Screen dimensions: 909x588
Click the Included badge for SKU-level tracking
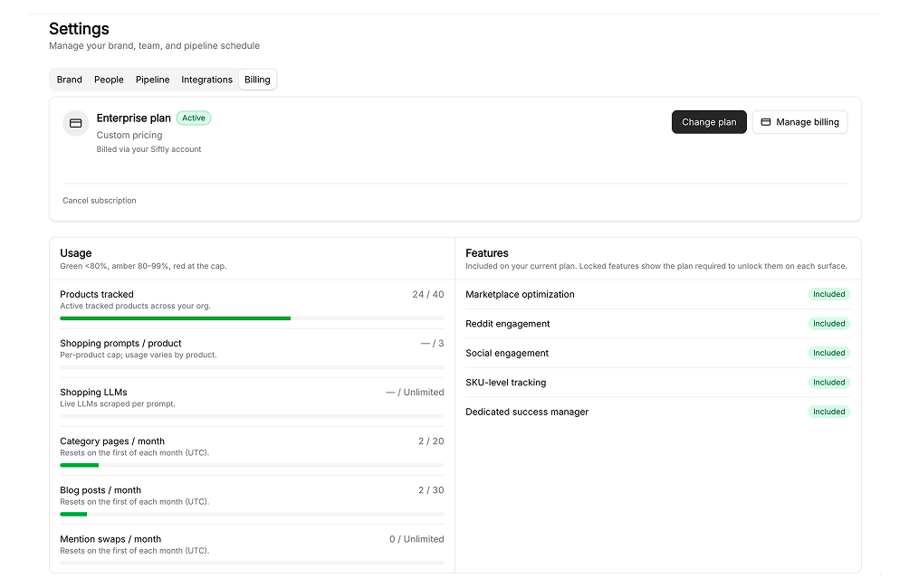coord(828,383)
